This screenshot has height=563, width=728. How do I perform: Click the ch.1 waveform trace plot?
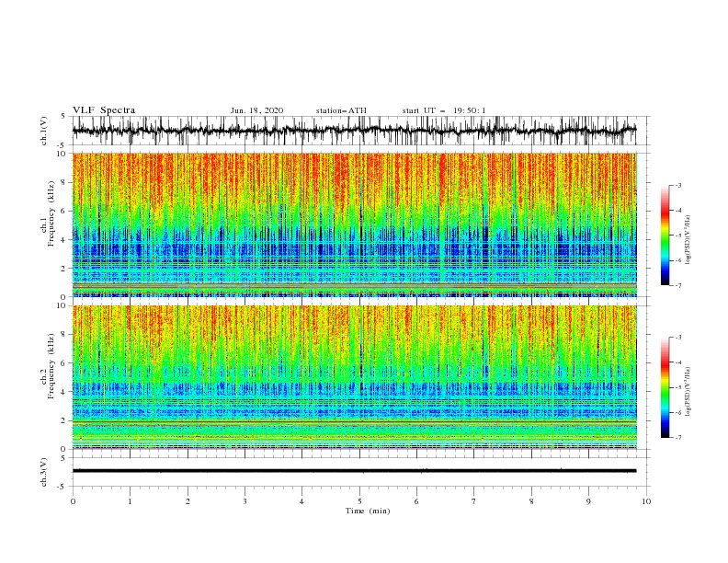pyautogui.click(x=354, y=131)
